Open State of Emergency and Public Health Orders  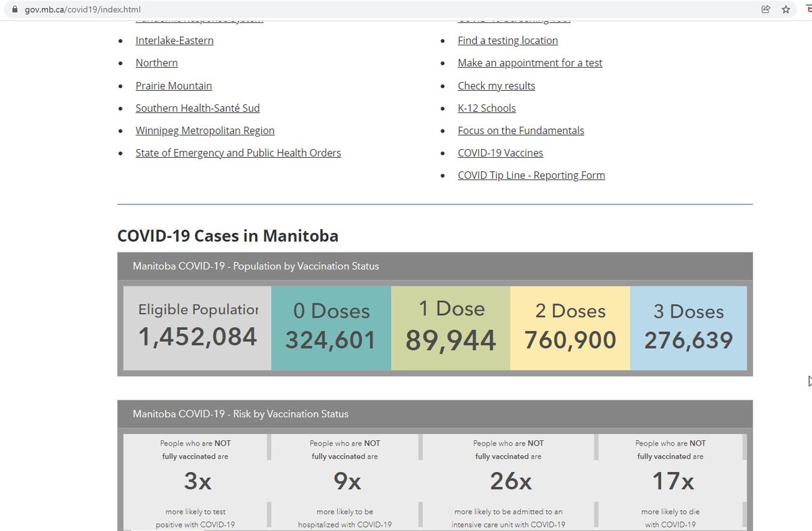point(238,153)
